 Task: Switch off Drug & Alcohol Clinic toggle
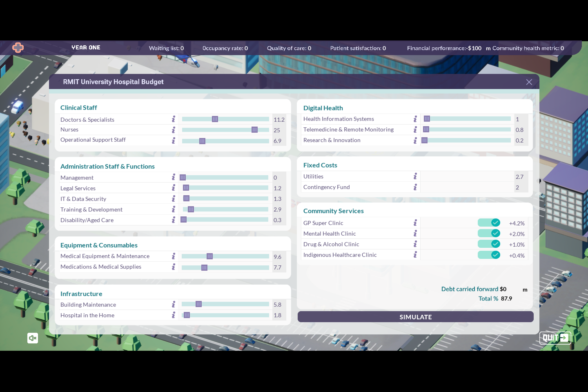coord(489,244)
